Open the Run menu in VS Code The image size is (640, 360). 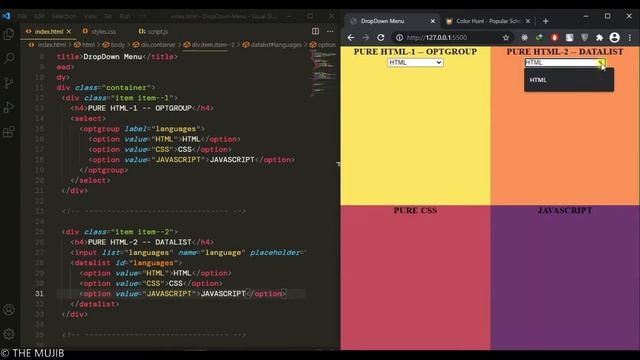(x=124, y=16)
